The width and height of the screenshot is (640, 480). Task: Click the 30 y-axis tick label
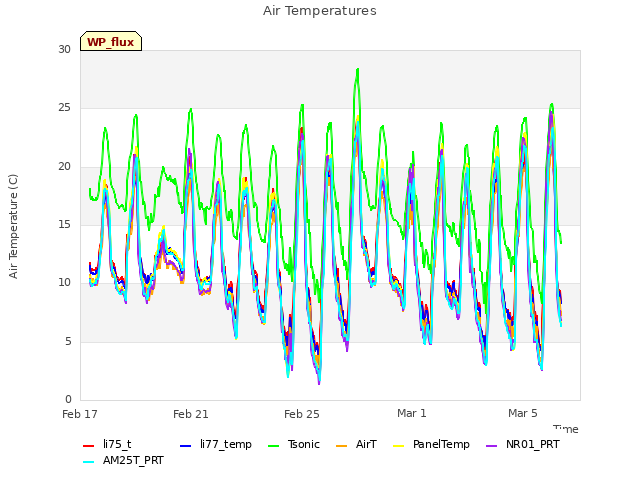pyautogui.click(x=64, y=49)
